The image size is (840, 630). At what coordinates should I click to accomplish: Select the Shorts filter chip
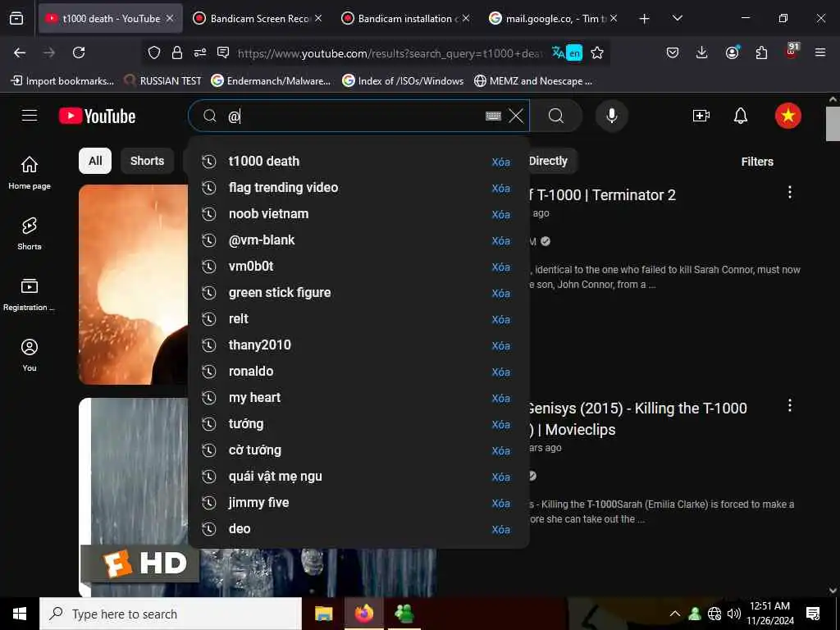(148, 161)
